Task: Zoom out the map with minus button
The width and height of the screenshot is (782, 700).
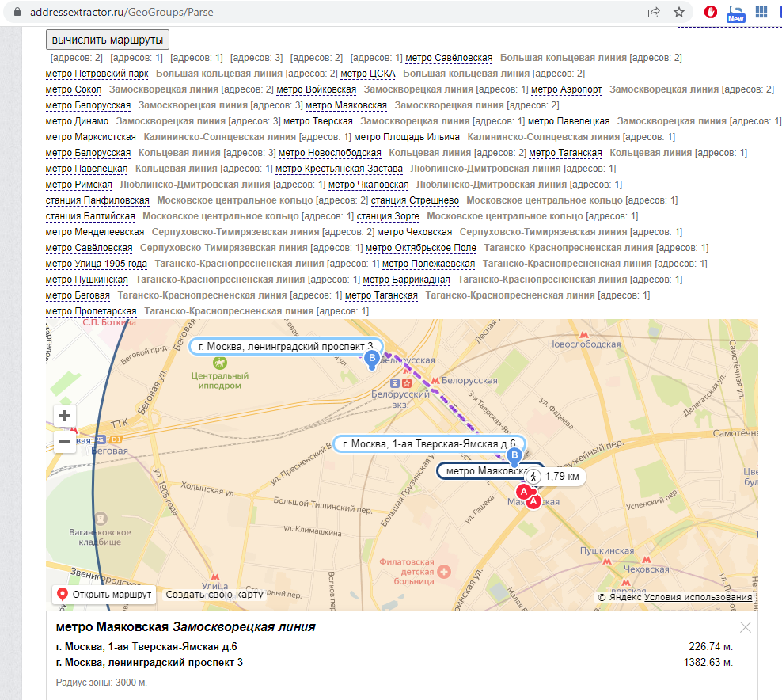Action: tap(65, 442)
